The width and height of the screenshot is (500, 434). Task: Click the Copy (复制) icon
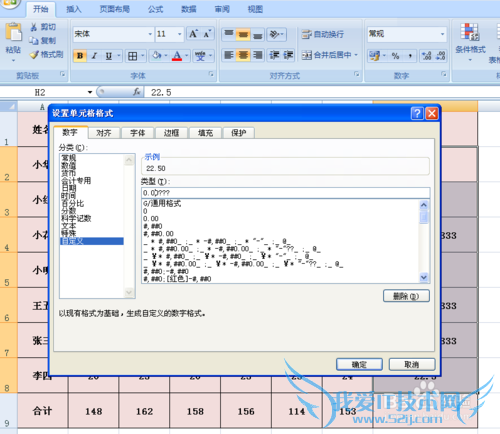pos(34,41)
